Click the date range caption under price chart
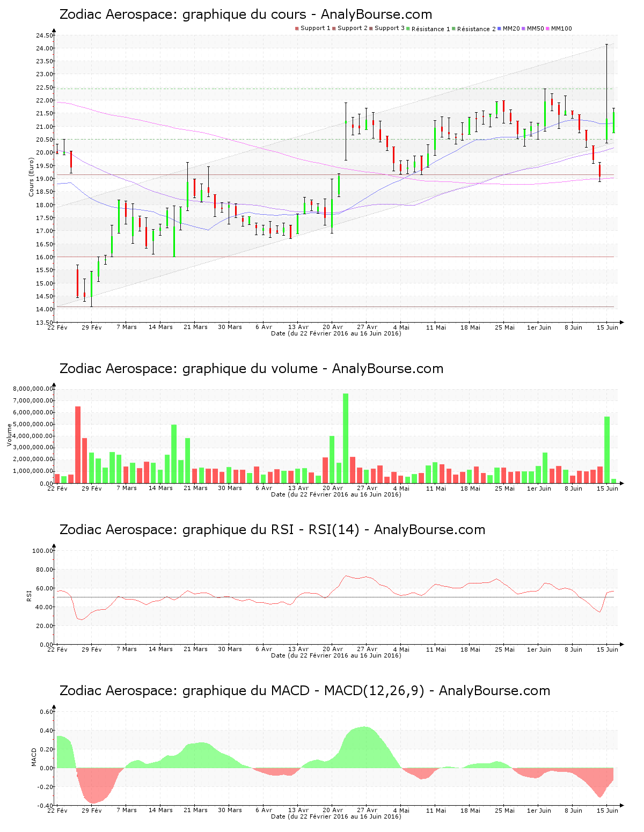 336,333
